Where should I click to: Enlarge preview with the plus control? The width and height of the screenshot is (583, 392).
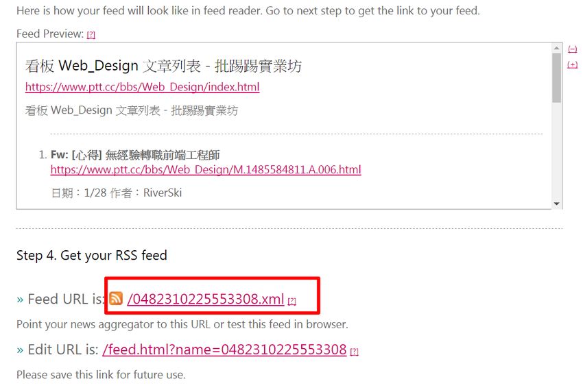pyautogui.click(x=572, y=64)
